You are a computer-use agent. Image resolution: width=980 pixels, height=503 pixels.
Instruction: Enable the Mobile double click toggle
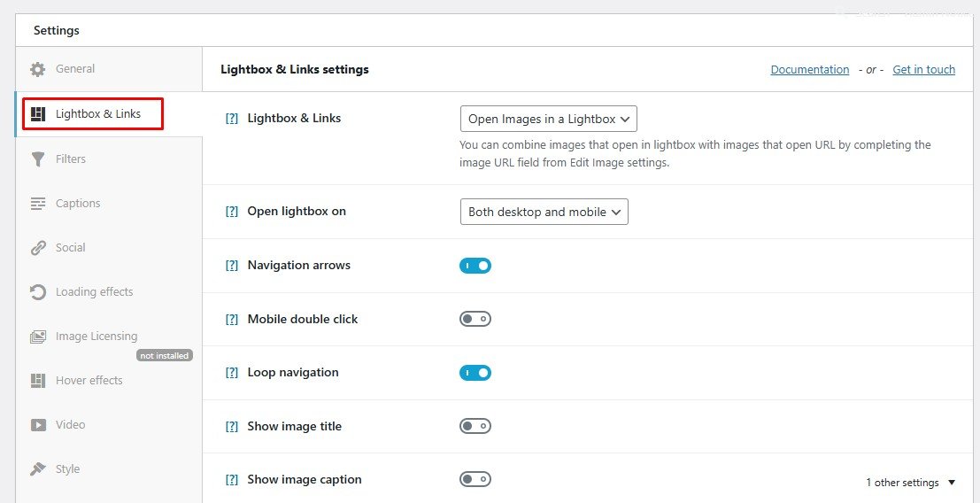tap(475, 319)
